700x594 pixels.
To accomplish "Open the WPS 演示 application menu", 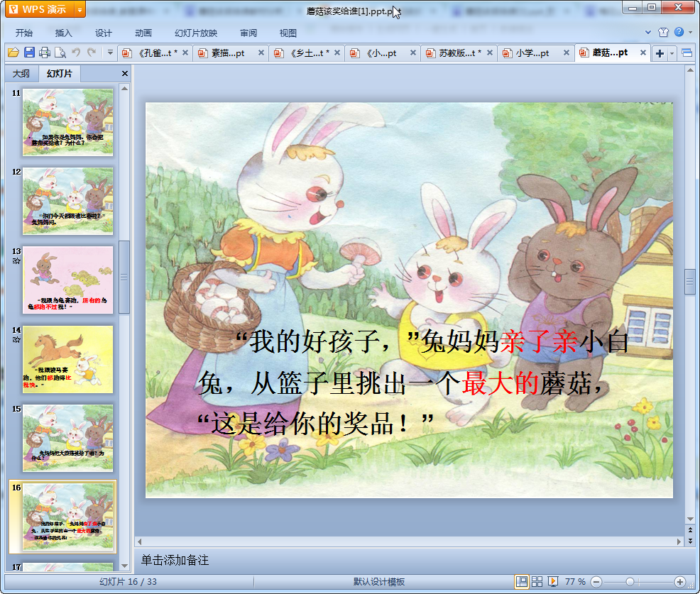I will [x=39, y=9].
